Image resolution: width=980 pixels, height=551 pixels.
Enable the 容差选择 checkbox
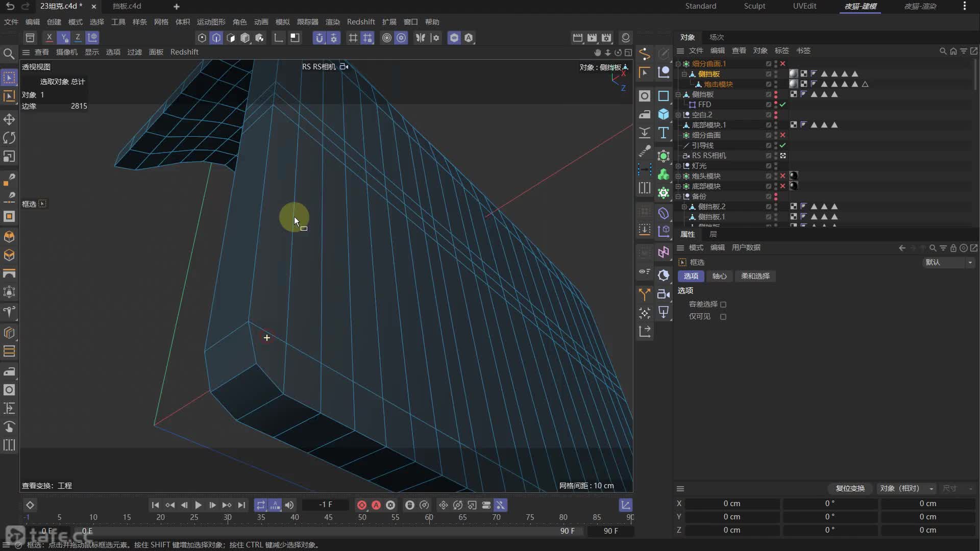(x=723, y=305)
